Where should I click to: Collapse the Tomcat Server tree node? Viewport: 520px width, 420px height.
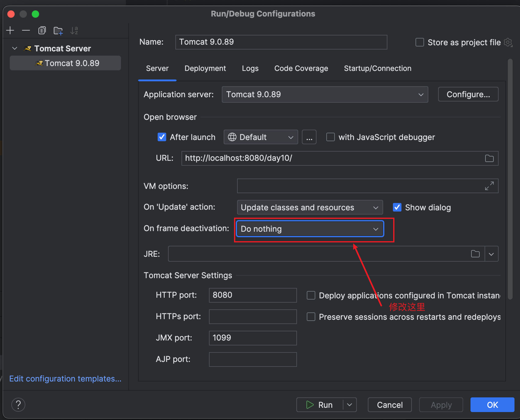15,49
